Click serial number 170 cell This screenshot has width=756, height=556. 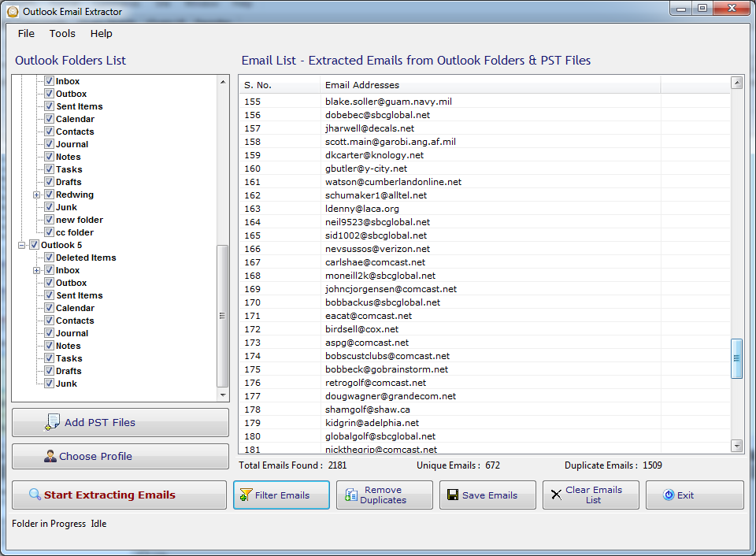279,302
